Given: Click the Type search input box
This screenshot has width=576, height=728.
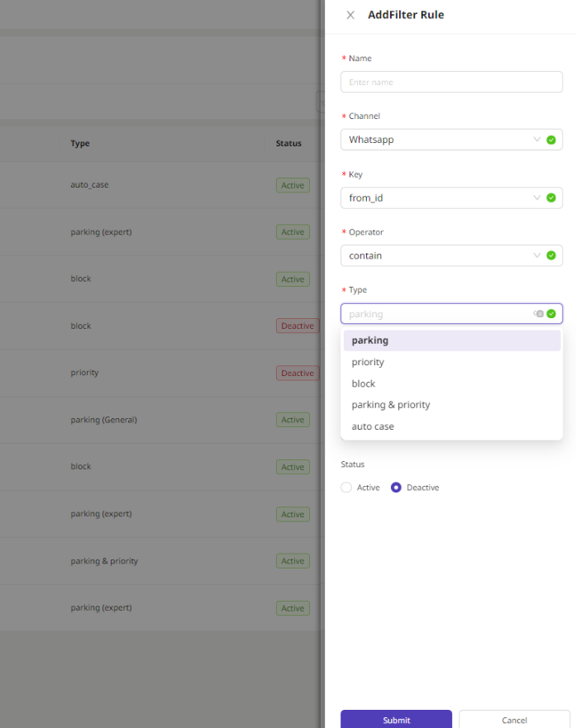Looking at the screenshot, I should [434, 314].
